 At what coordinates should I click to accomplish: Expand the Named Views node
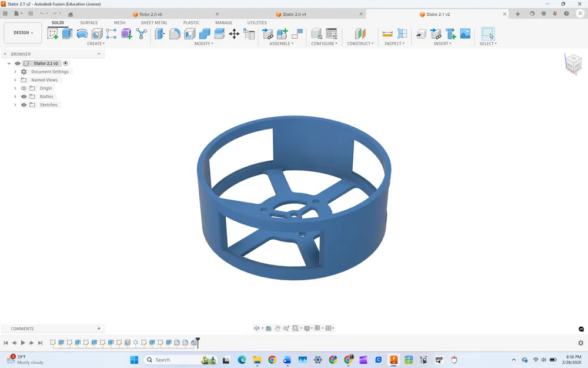click(x=15, y=80)
